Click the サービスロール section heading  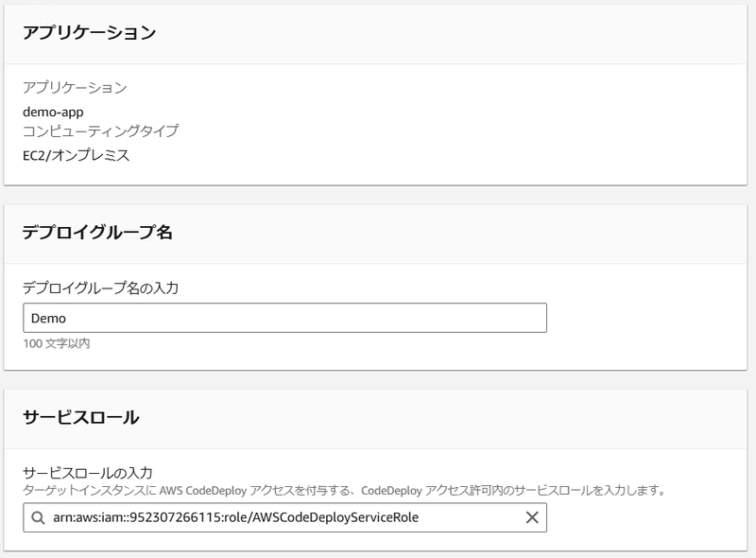pyautogui.click(x=81, y=417)
